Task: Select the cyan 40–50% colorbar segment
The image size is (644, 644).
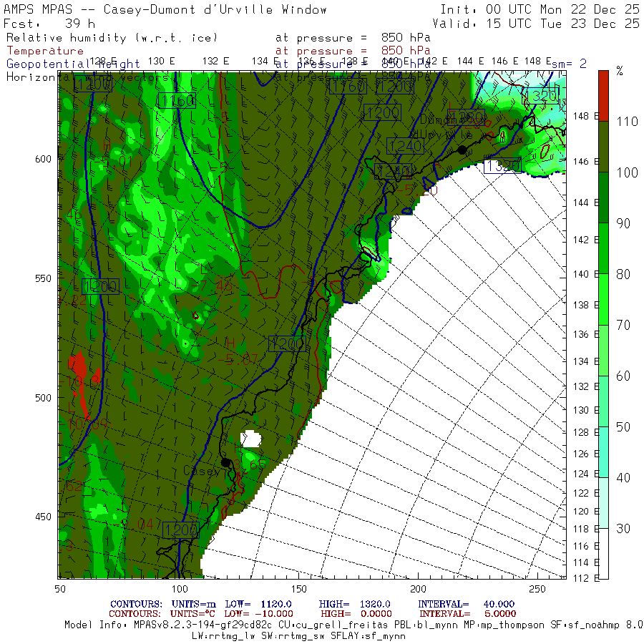Action: pos(603,452)
